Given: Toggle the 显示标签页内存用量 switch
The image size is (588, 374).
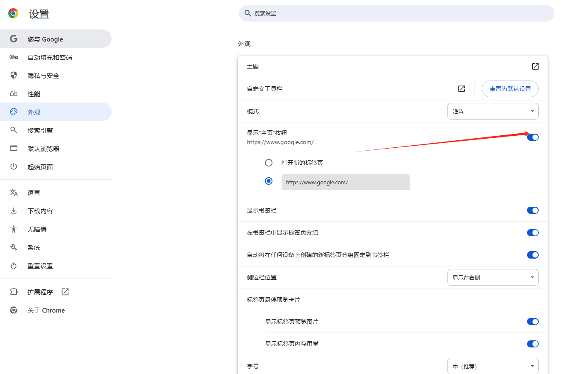Looking at the screenshot, I should 533,344.
